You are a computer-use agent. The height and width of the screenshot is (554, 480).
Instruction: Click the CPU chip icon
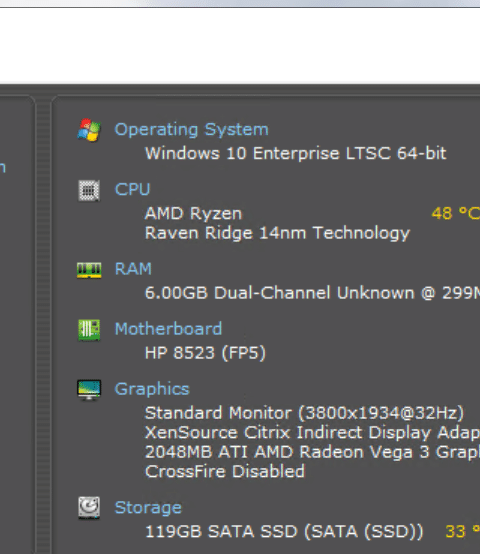89,190
